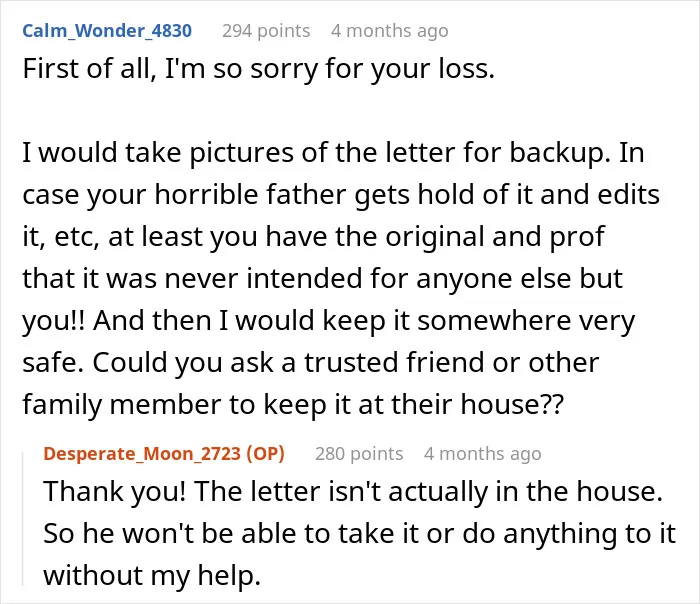Open the OP reply's '4 months ago' timestamp

[x=483, y=454]
